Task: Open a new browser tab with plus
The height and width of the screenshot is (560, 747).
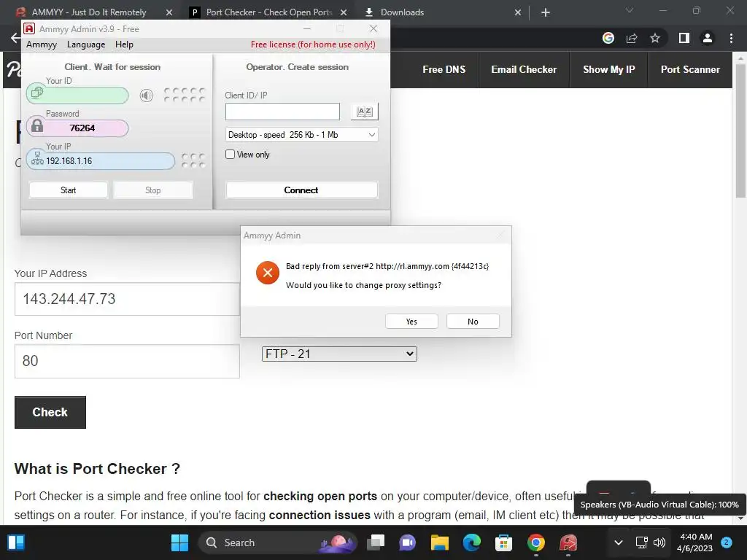Action: point(546,12)
